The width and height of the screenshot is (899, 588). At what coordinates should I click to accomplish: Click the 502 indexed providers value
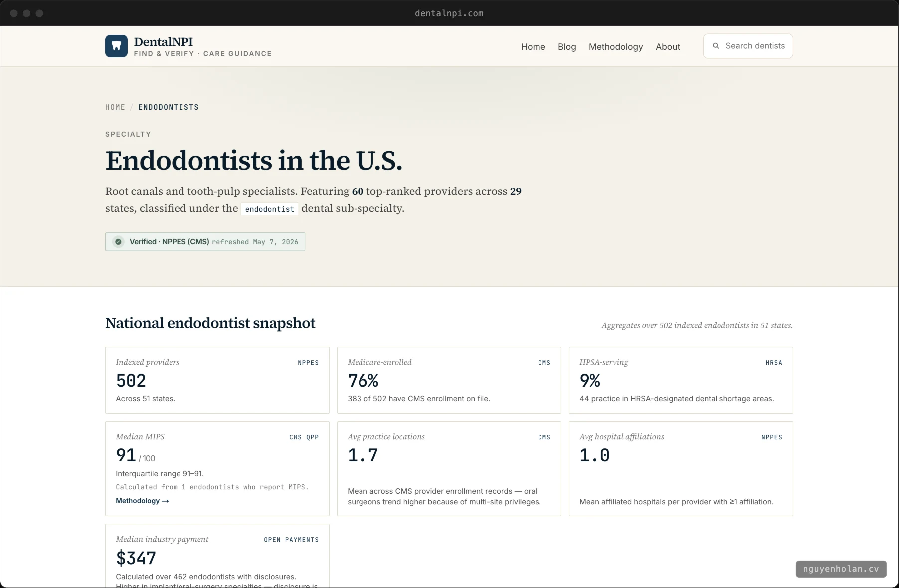pyautogui.click(x=131, y=381)
